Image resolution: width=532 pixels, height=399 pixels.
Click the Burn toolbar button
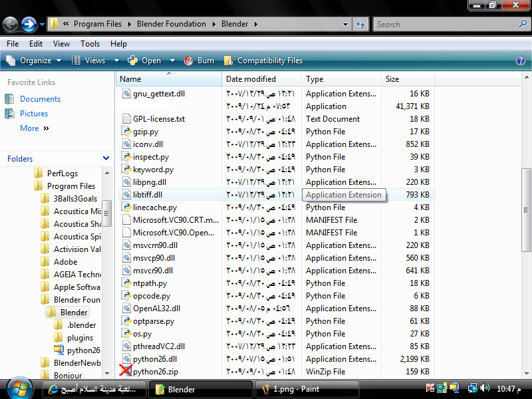coord(199,61)
